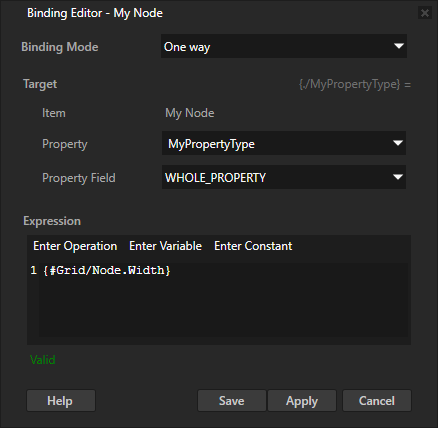Open the Enter Variable menu
The height and width of the screenshot is (428, 438).
point(165,246)
